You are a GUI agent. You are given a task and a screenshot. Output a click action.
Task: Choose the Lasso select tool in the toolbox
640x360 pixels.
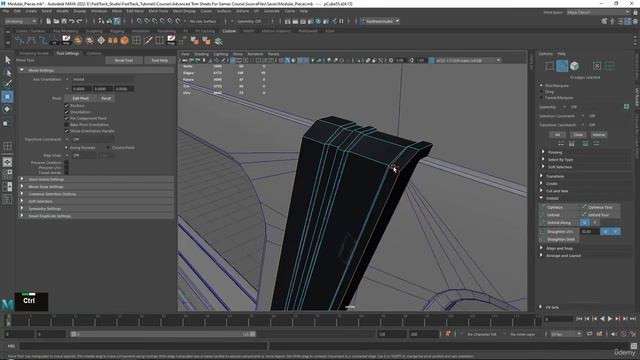tap(7, 73)
